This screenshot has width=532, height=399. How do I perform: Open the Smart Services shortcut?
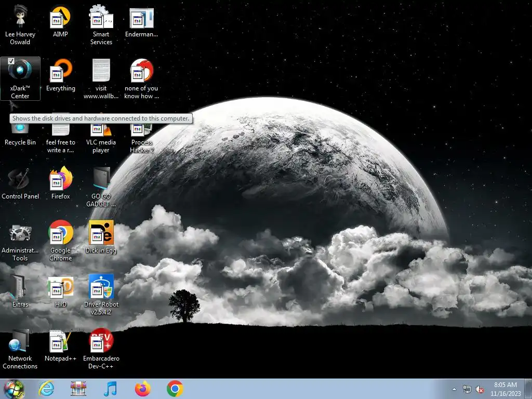101,25
